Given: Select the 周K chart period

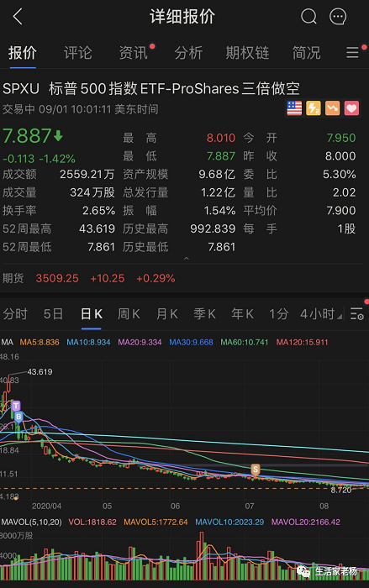Looking at the screenshot, I should 129,314.
